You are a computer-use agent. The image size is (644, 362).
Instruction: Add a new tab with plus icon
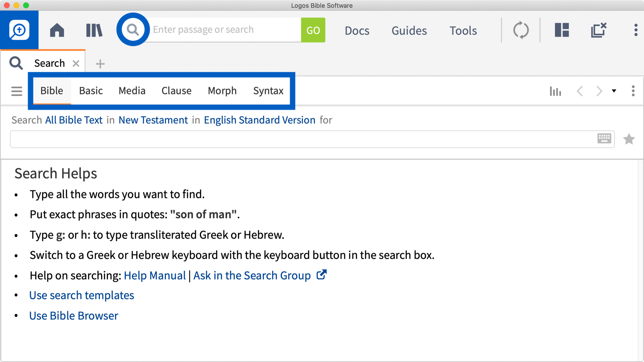[100, 64]
